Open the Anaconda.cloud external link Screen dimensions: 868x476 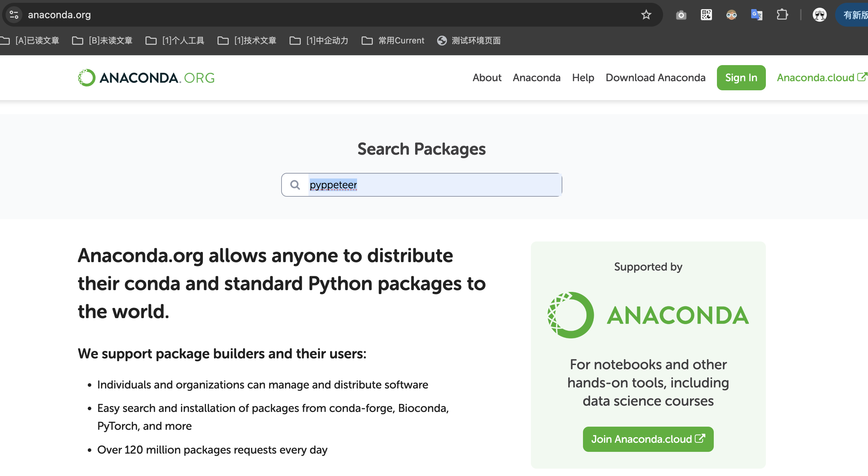pyautogui.click(x=822, y=78)
